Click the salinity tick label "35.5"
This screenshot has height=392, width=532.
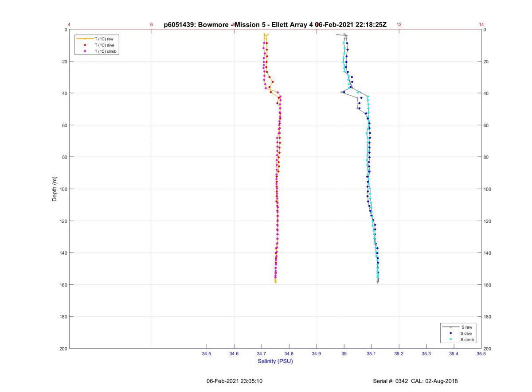481,353
